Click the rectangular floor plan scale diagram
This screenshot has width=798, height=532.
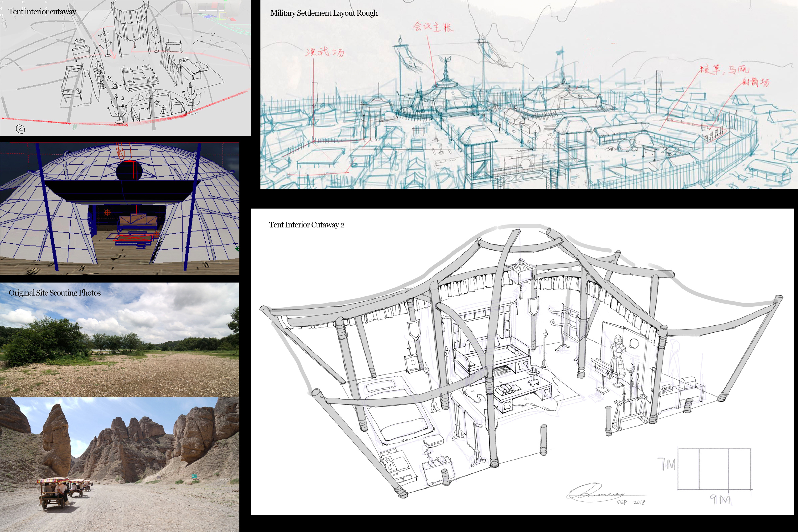click(714, 469)
